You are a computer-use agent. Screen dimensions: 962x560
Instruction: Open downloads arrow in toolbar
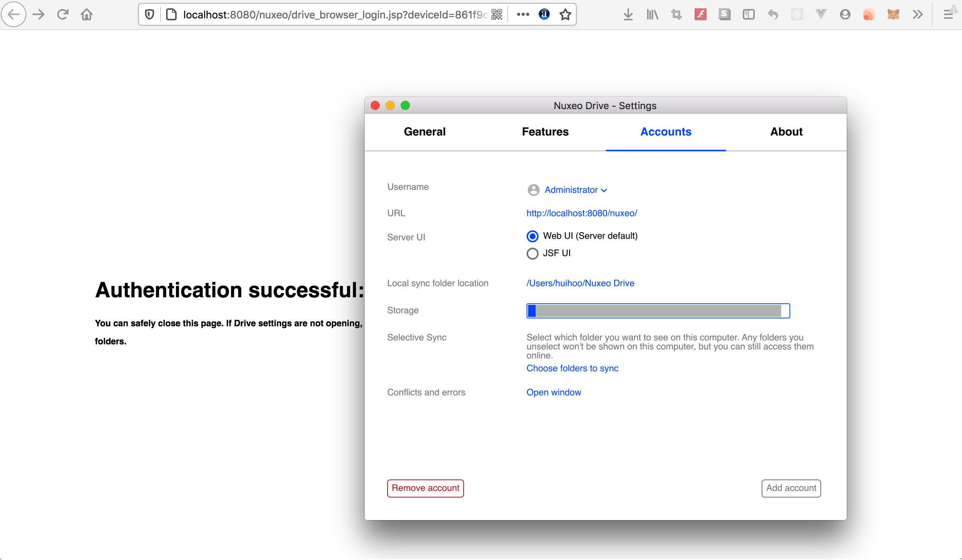pos(628,15)
